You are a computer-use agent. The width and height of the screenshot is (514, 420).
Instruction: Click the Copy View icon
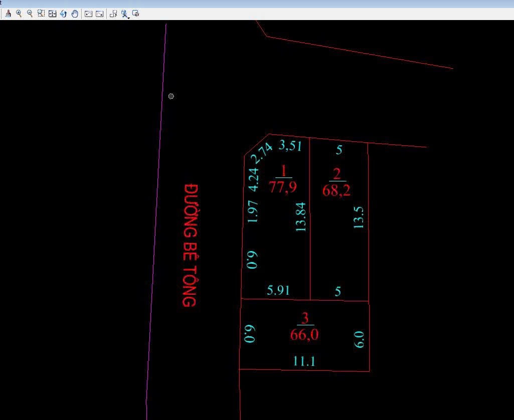coord(113,14)
